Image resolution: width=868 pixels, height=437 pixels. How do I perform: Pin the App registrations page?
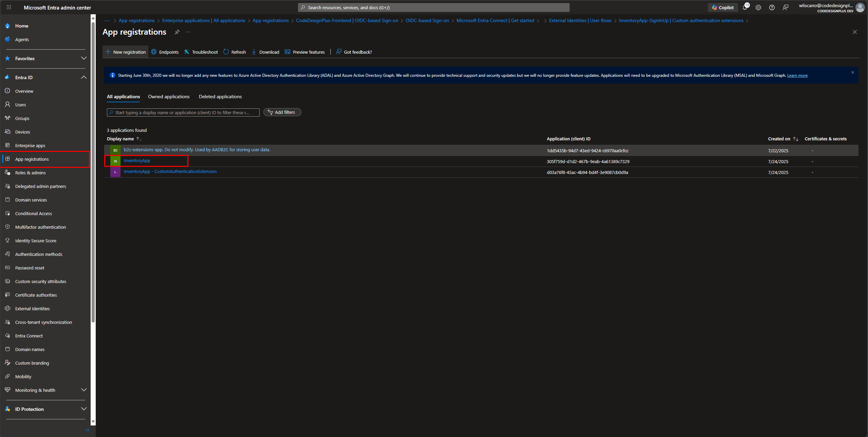(x=177, y=32)
